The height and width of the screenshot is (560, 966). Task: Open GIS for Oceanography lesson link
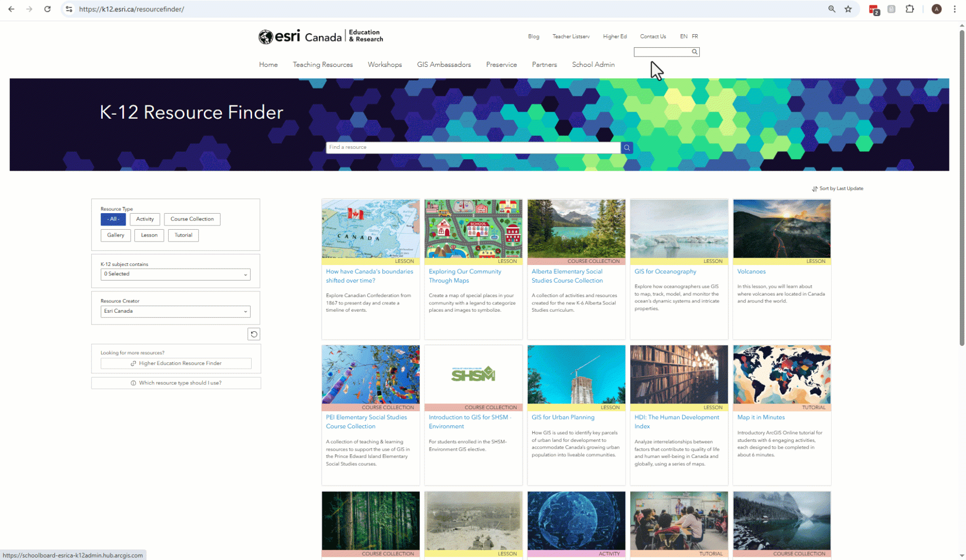(665, 271)
